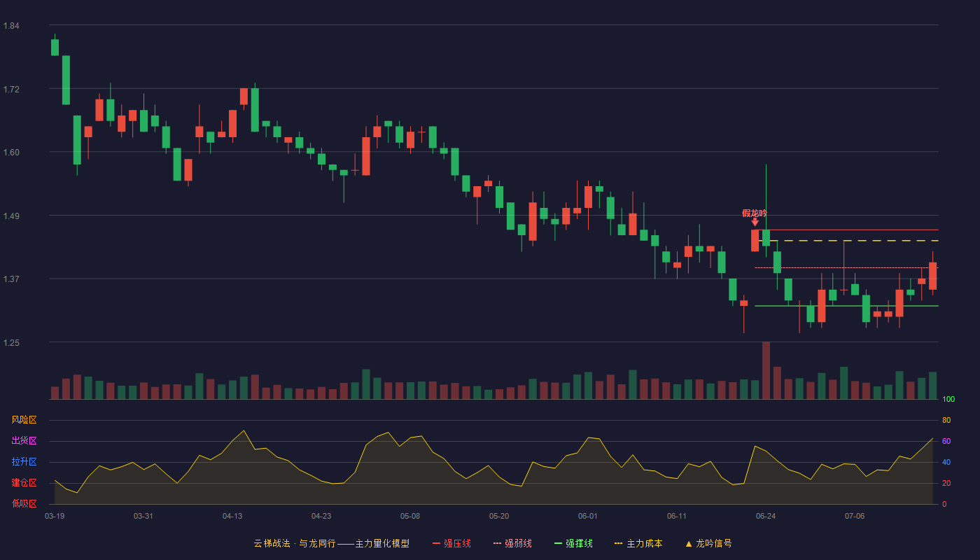This screenshot has width=980, height=560.
Task: Select the 风险区 zone label
Action: coord(24,420)
